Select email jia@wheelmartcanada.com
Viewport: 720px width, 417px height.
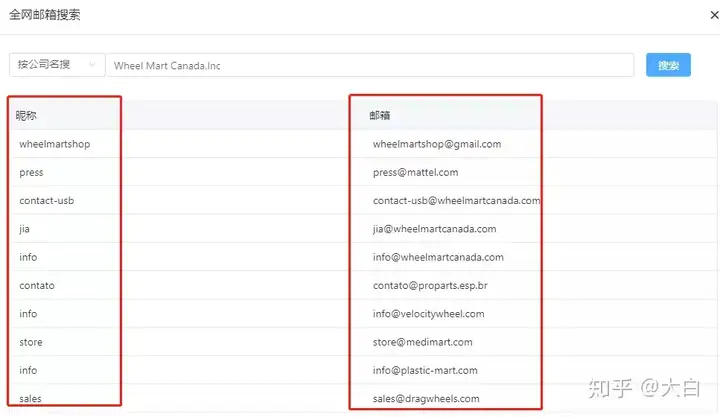point(434,229)
